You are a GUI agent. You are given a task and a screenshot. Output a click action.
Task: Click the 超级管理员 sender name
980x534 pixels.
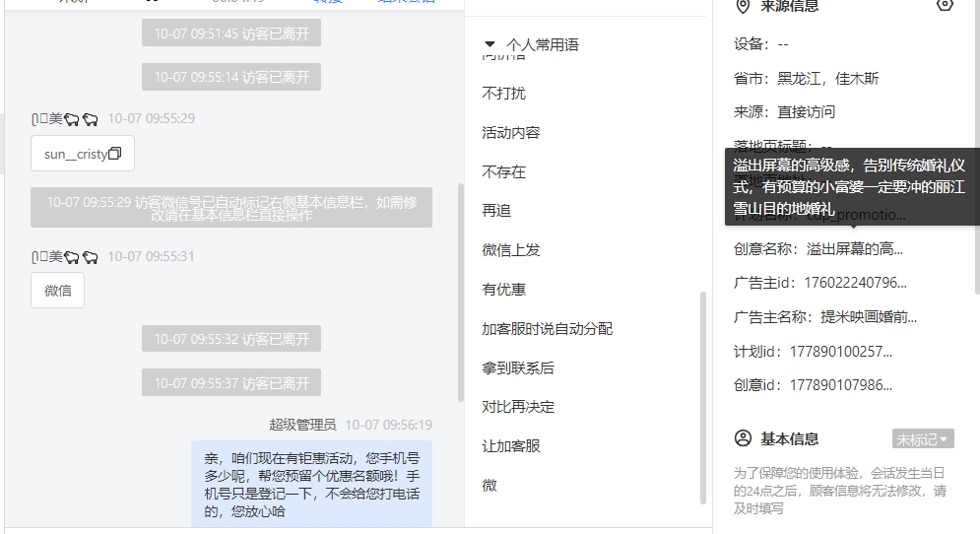302,426
